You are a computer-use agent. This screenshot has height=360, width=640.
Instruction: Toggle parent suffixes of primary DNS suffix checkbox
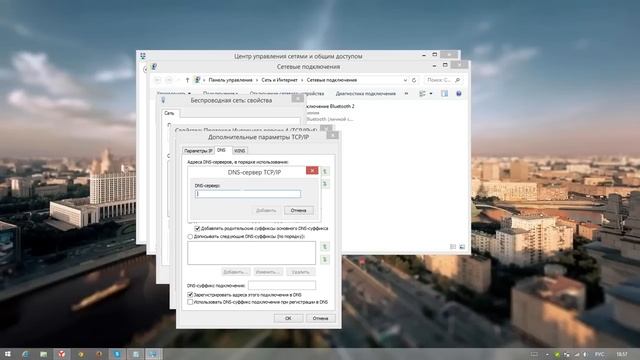point(197,229)
